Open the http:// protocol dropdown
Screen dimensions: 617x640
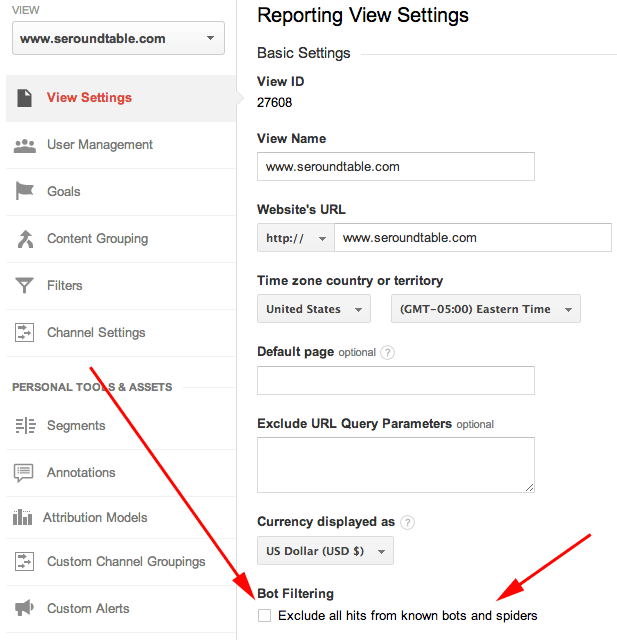click(296, 238)
